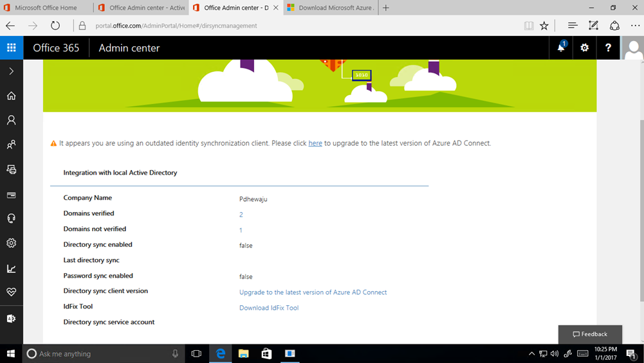Screen dimensions: 644x363
Task: Add page to favorites with the star
Action: click(x=544, y=26)
